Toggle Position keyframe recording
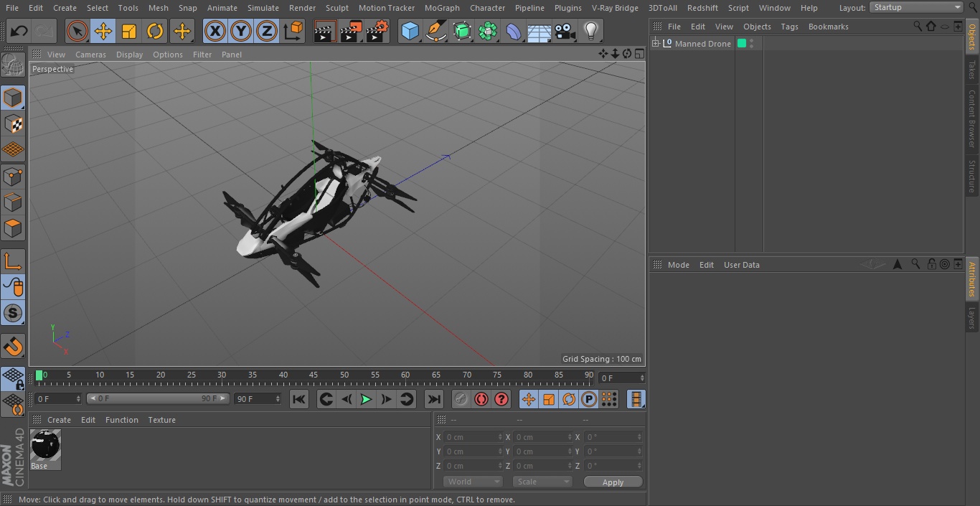980x506 pixels. tap(529, 399)
